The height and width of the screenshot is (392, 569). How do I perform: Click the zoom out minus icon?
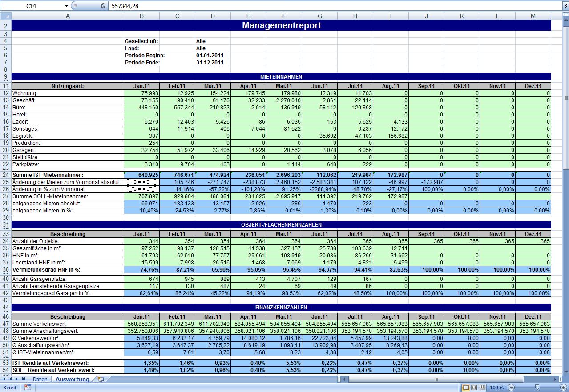[x=511, y=388]
